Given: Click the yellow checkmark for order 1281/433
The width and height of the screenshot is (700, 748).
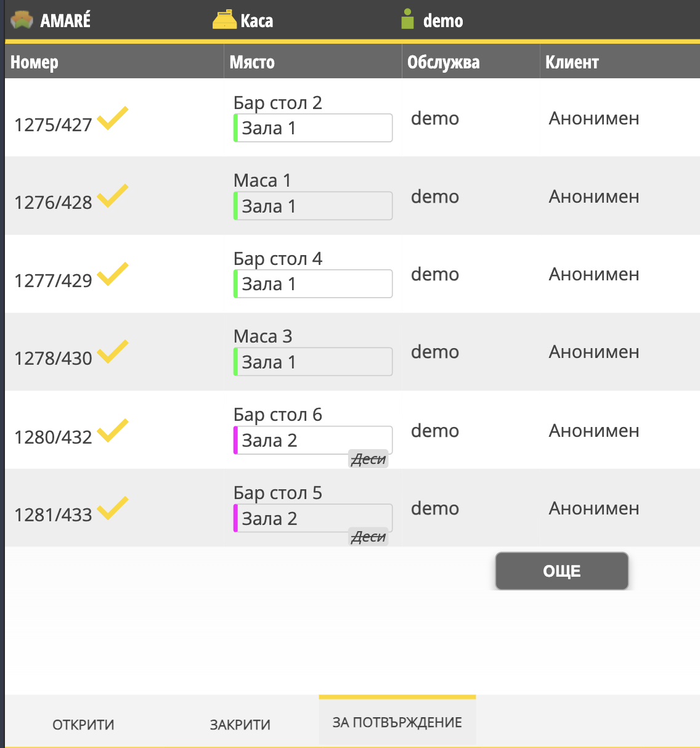Looking at the screenshot, I should click(113, 508).
